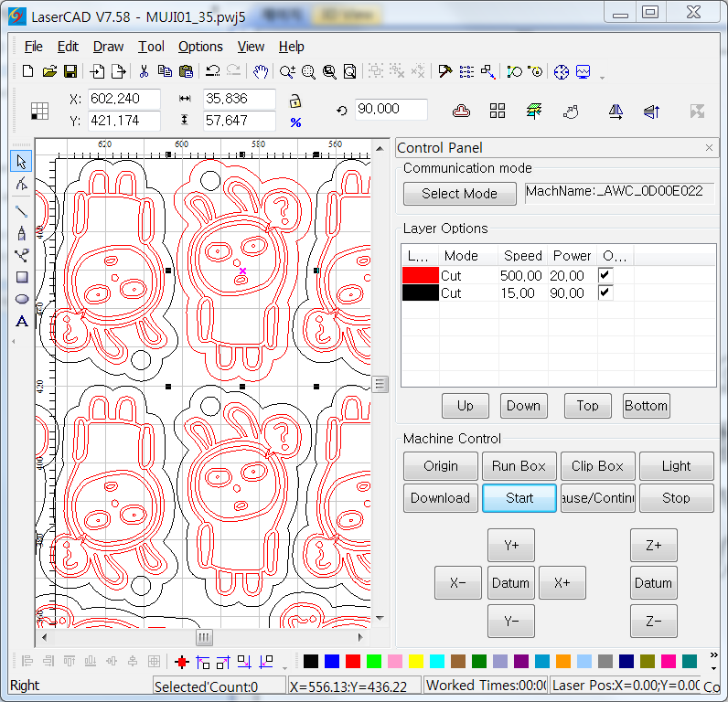728x702 pixels.
Task: Expand the main toolbar overflow arrow
Action: [x=602, y=78]
